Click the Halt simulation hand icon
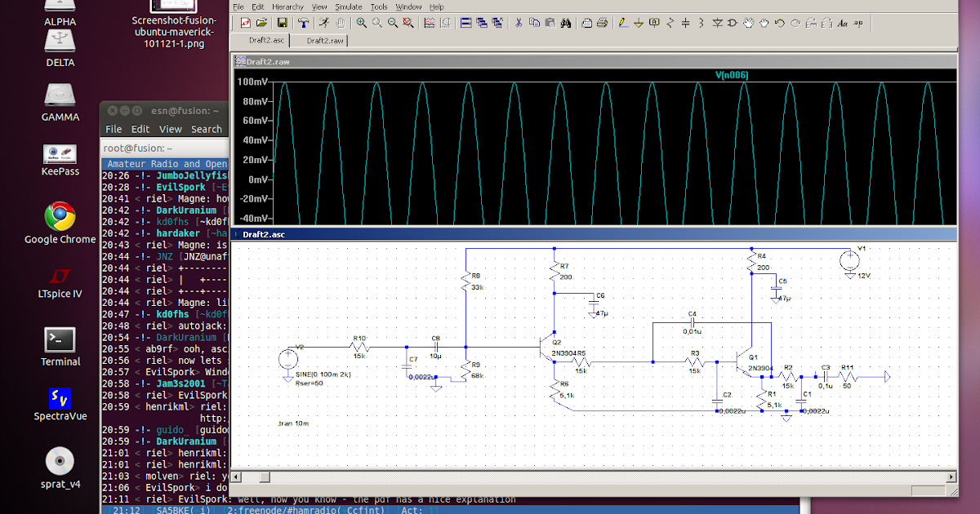Image resolution: width=980 pixels, height=514 pixels. click(x=341, y=23)
